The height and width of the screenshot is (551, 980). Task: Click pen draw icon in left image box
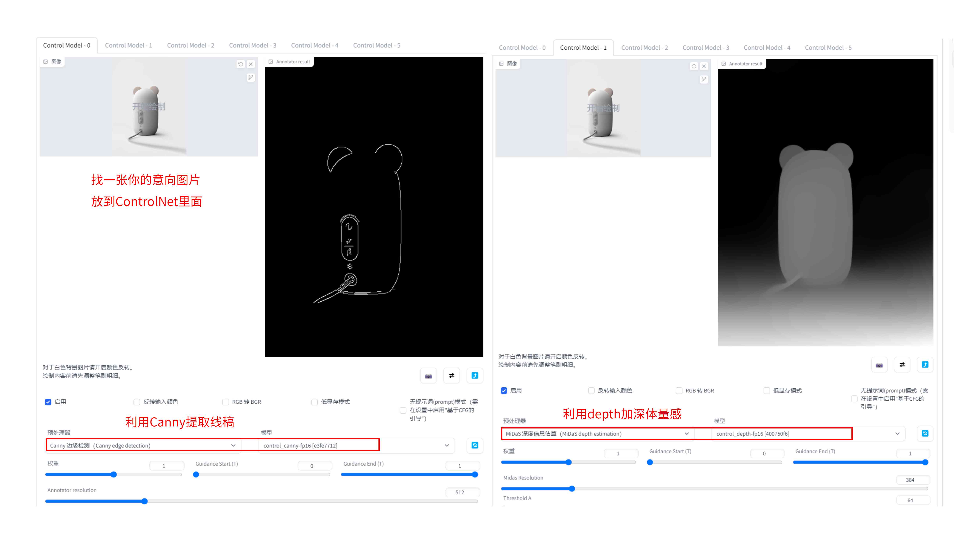250,78
